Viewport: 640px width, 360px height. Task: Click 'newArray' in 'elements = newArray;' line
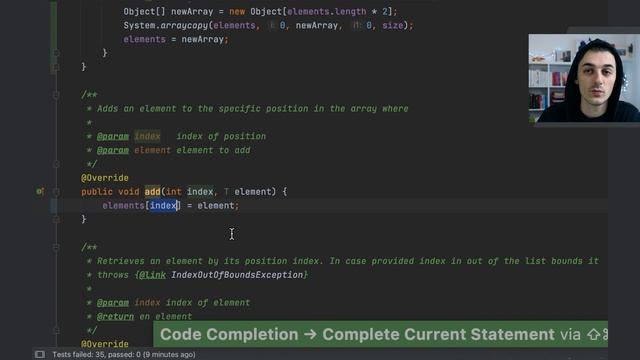(x=203, y=39)
